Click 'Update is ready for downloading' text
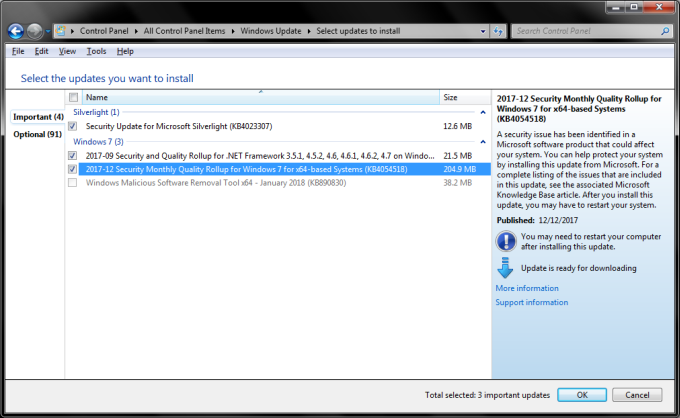 579,268
